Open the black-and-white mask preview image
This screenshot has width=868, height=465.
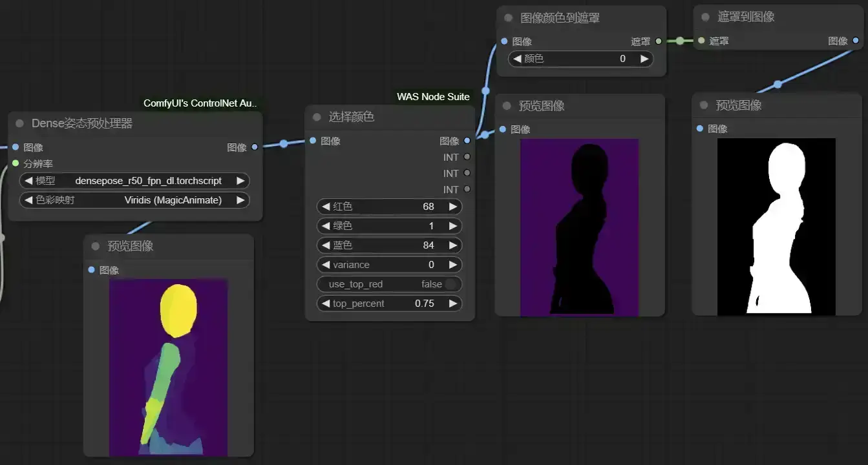tap(776, 227)
